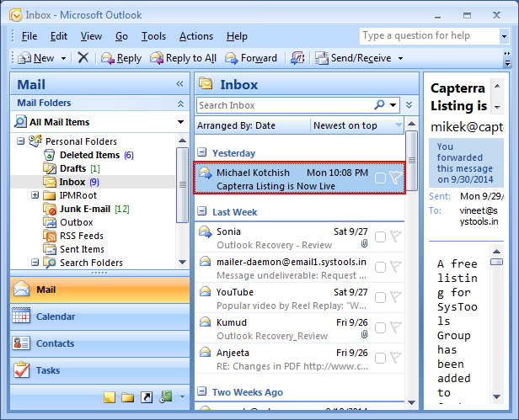Click Reply to All in toolbar
The image size is (519, 420).
(x=183, y=58)
